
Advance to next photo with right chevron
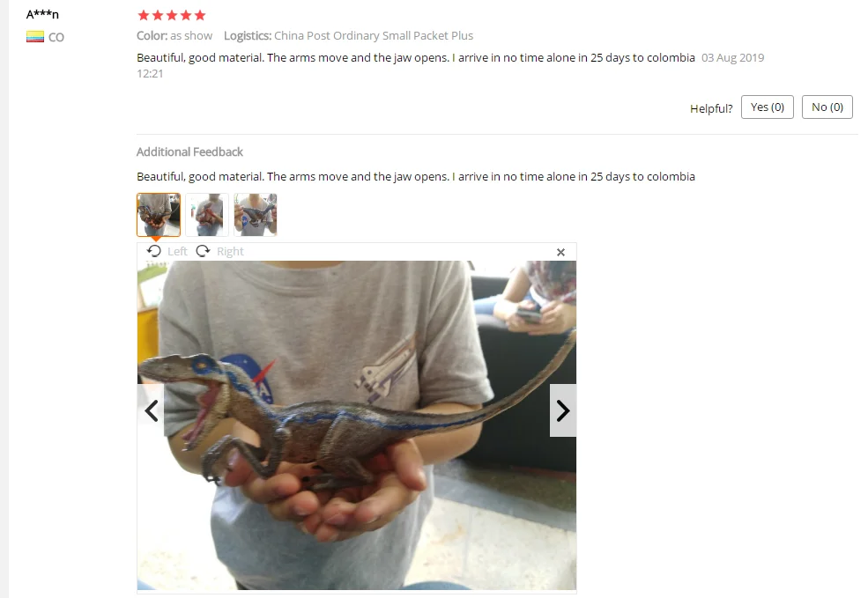[x=563, y=411]
